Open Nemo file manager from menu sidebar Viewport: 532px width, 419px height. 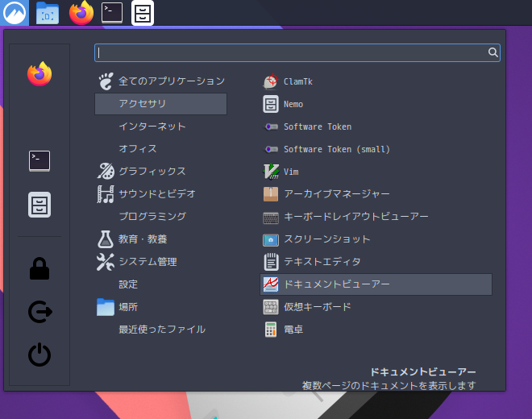[39, 205]
